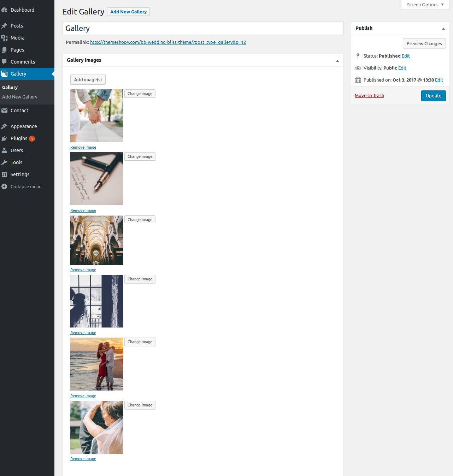Open Media via its sidebar icon

click(x=4, y=38)
